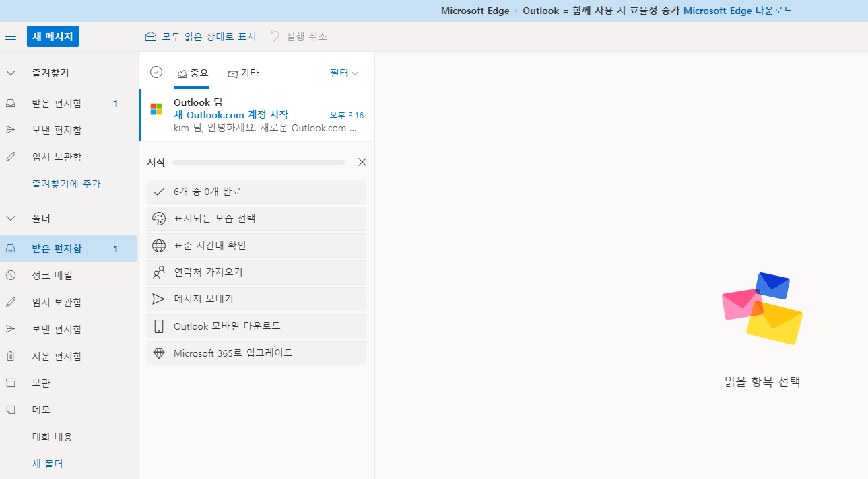Viewport: 868px width, 479px height.
Task: Switch to the 기타 tab
Action: click(243, 73)
